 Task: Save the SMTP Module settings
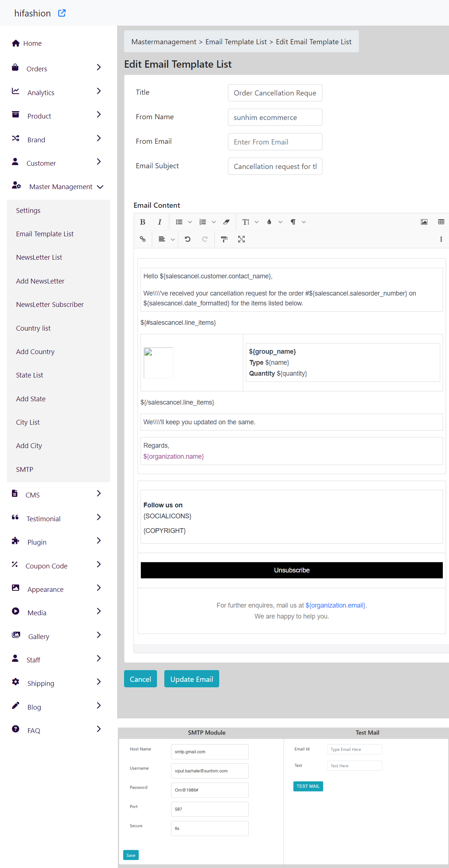point(131,855)
